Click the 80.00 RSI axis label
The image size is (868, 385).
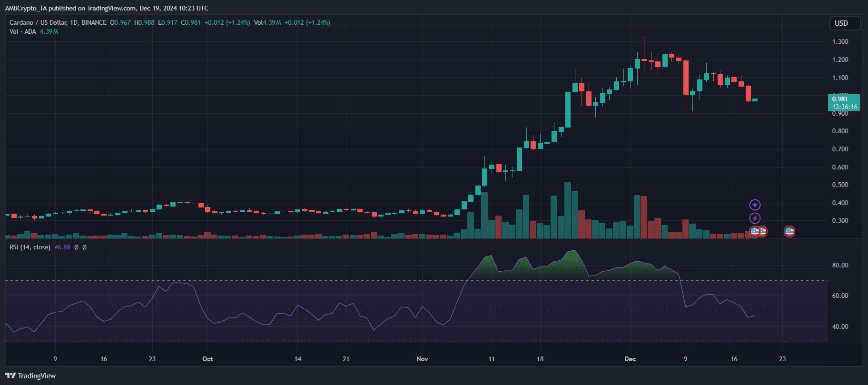tap(840, 265)
